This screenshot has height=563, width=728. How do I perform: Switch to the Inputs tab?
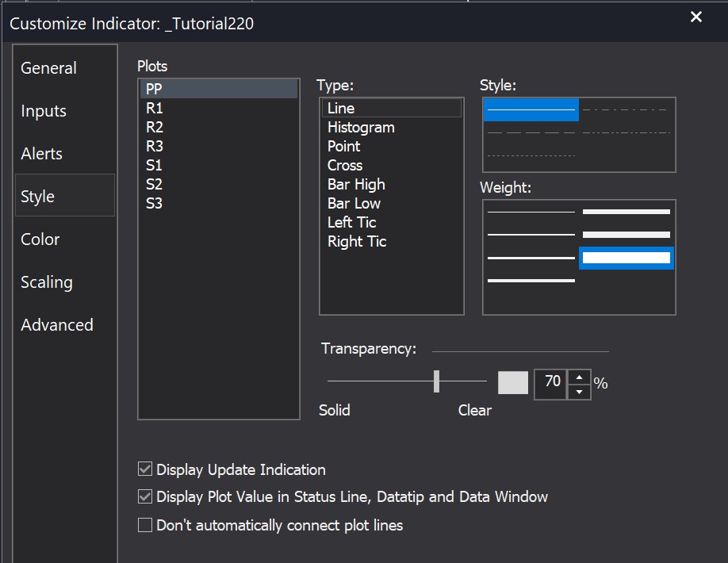pos(44,111)
